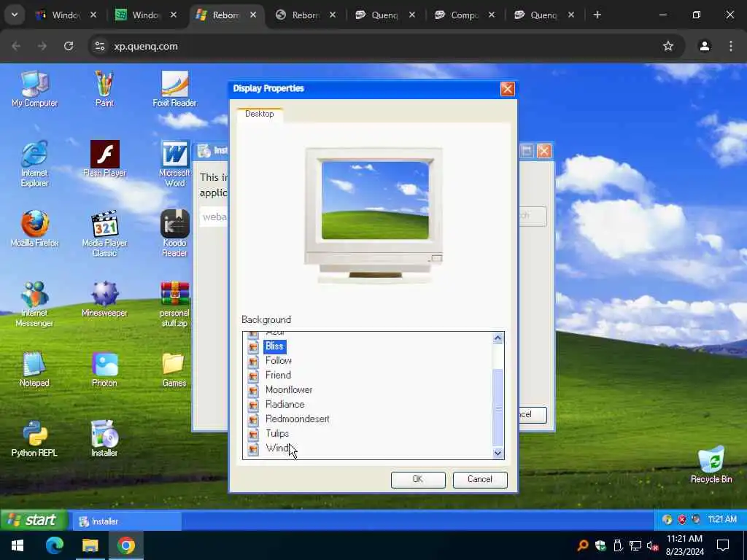This screenshot has width=747, height=560.
Task: Click Cancel in Display Properties
Action: pyautogui.click(x=480, y=480)
